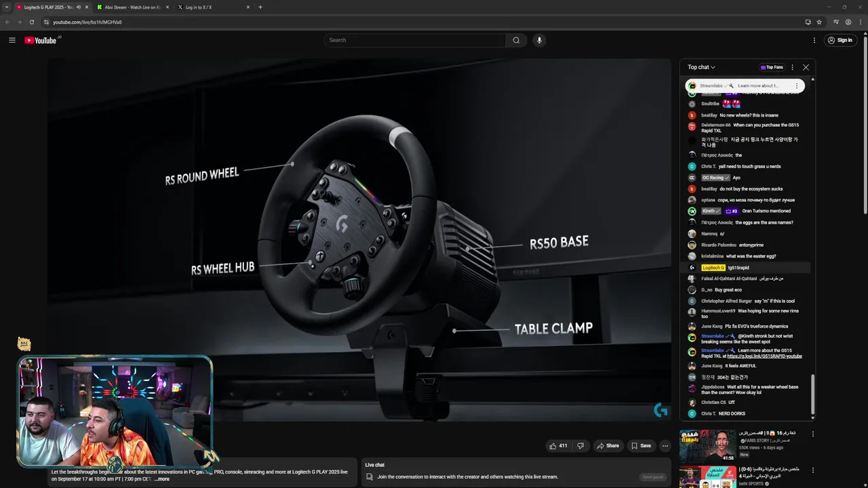The width and height of the screenshot is (868, 488).
Task: Open options menu for FARIS STORY video
Action: (813, 434)
